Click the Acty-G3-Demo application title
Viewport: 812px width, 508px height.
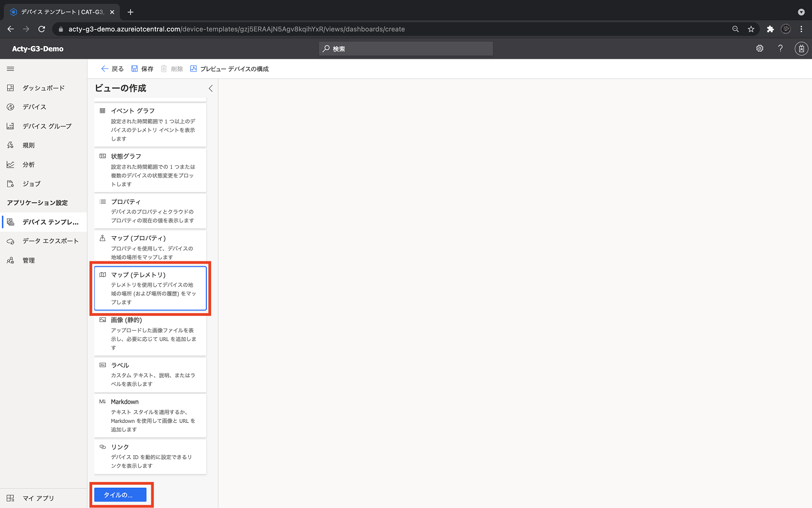38,49
